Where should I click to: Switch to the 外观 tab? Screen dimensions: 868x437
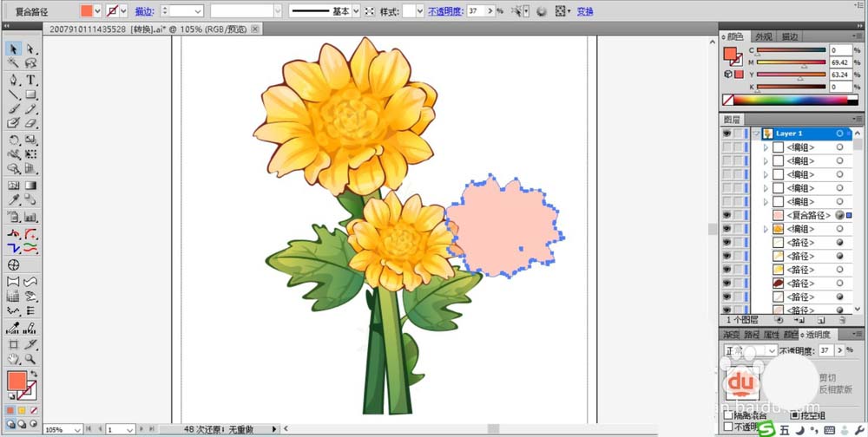(x=763, y=36)
